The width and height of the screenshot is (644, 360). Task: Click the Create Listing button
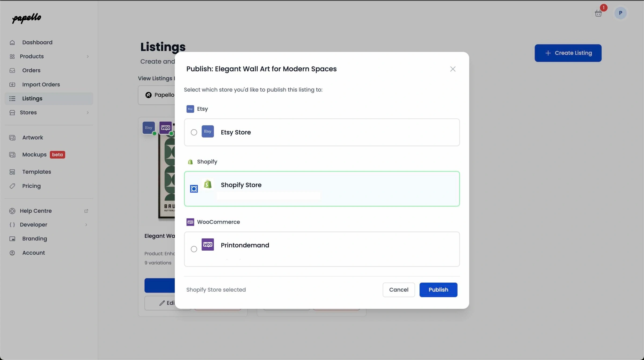pyautogui.click(x=568, y=53)
